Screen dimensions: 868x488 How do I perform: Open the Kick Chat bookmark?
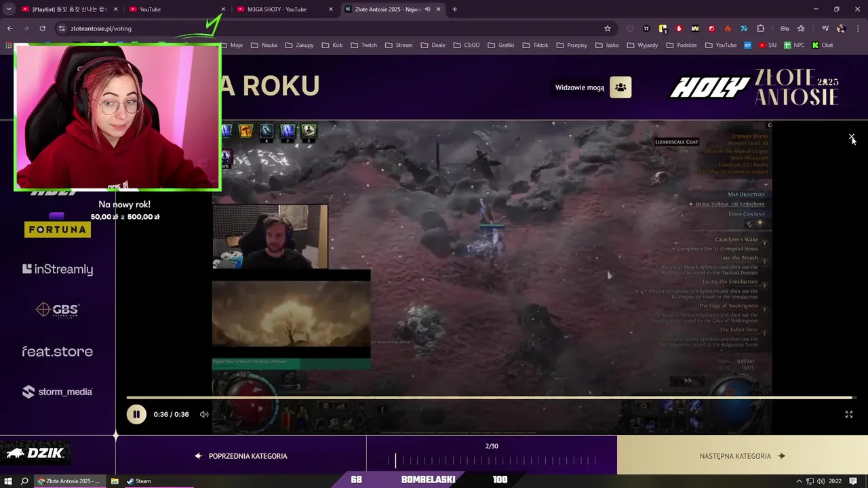click(823, 45)
